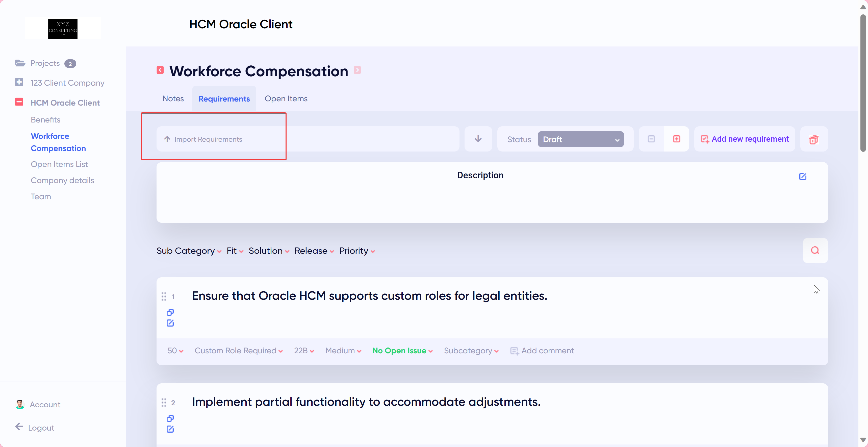Open the Status Draft dropdown
Image resolution: width=868 pixels, height=447 pixels.
(x=580, y=139)
